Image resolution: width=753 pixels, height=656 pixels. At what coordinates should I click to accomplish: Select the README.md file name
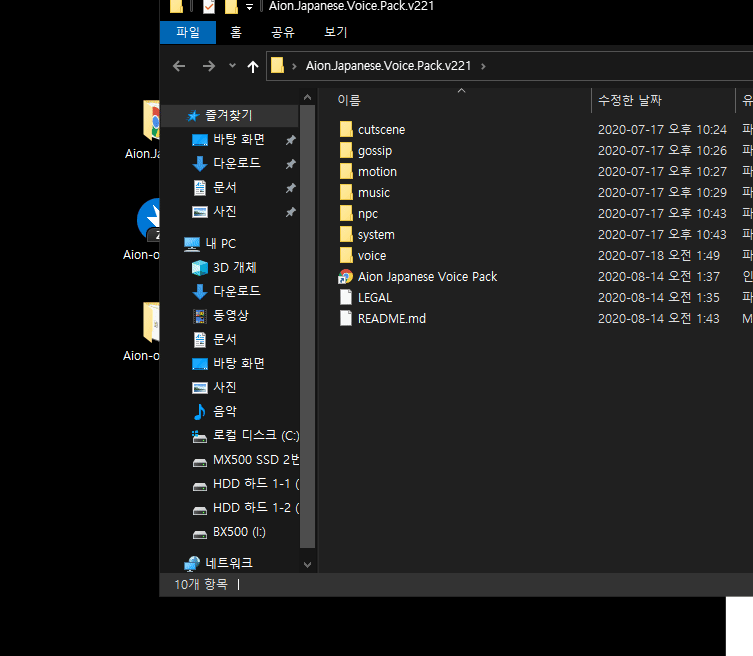pyautogui.click(x=392, y=318)
